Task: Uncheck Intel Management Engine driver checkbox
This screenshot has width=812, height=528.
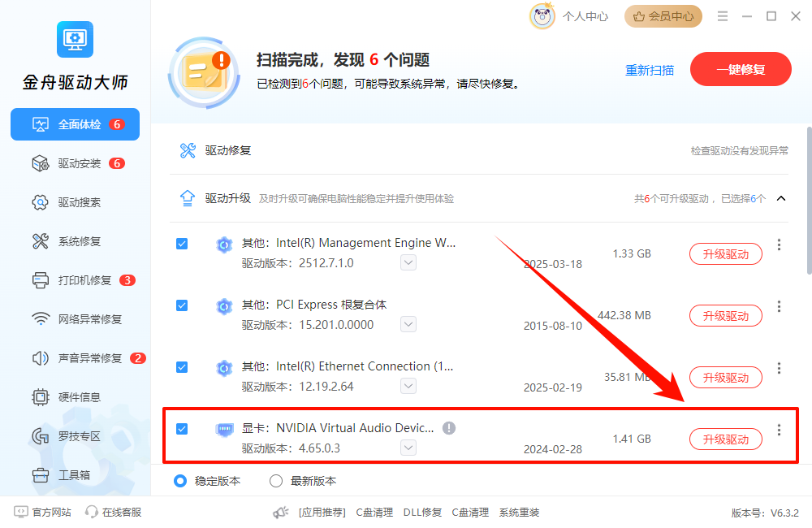Action: (x=182, y=244)
